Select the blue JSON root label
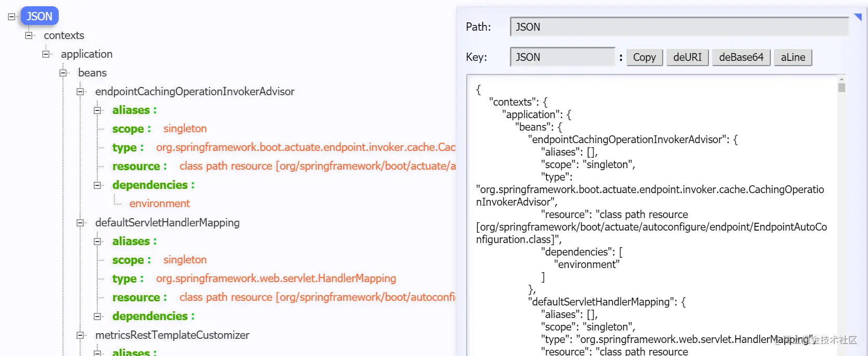This screenshot has height=356, width=868. pos(40,16)
